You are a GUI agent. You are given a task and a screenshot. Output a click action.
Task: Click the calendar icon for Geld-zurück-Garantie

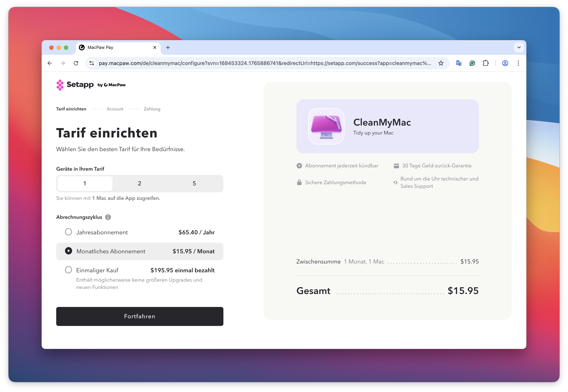(x=396, y=166)
